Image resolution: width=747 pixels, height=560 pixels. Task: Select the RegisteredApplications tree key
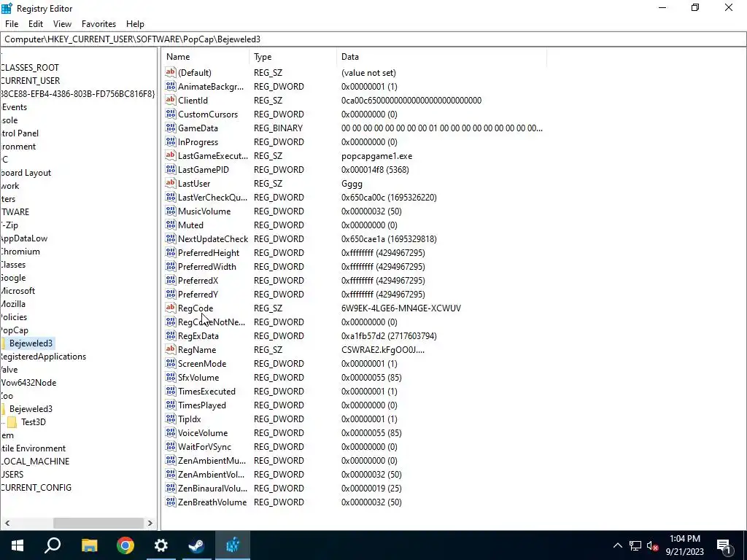[x=43, y=356]
